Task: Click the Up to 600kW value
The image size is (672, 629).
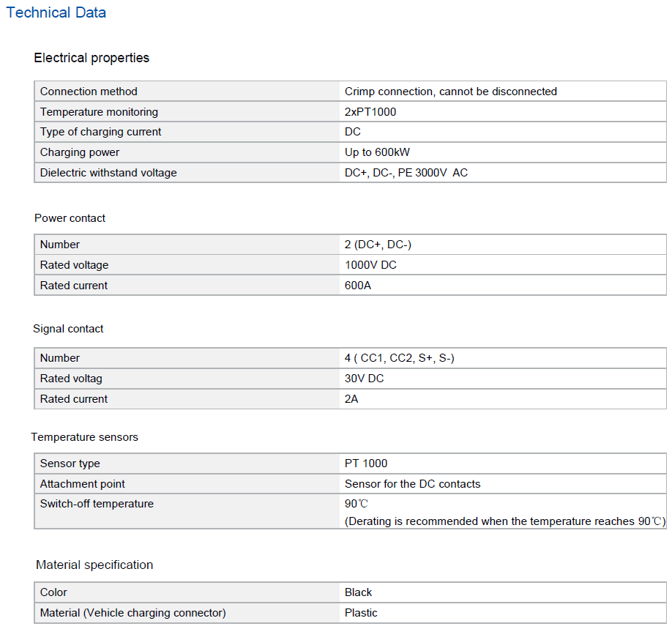Action: click(378, 152)
